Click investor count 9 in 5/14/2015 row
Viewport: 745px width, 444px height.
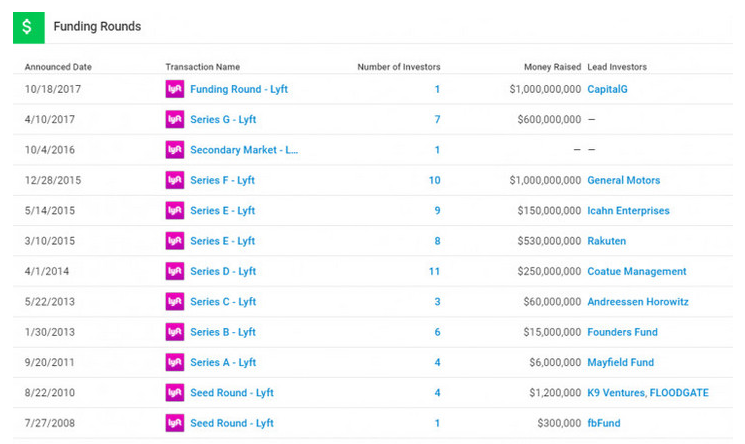(x=437, y=211)
